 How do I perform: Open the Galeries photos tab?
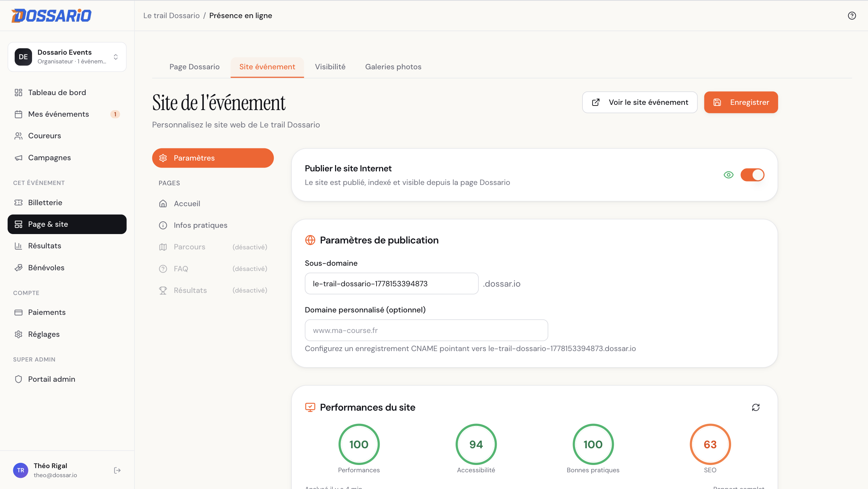click(393, 67)
